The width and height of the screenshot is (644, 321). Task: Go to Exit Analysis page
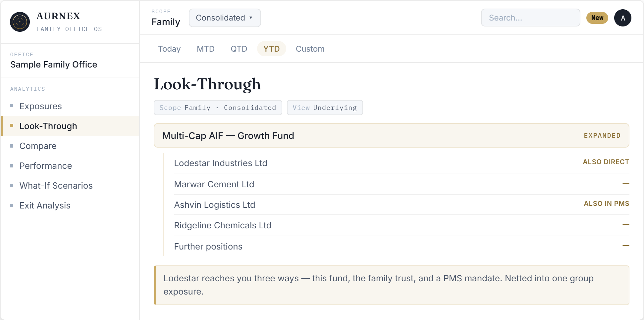[70, 206]
